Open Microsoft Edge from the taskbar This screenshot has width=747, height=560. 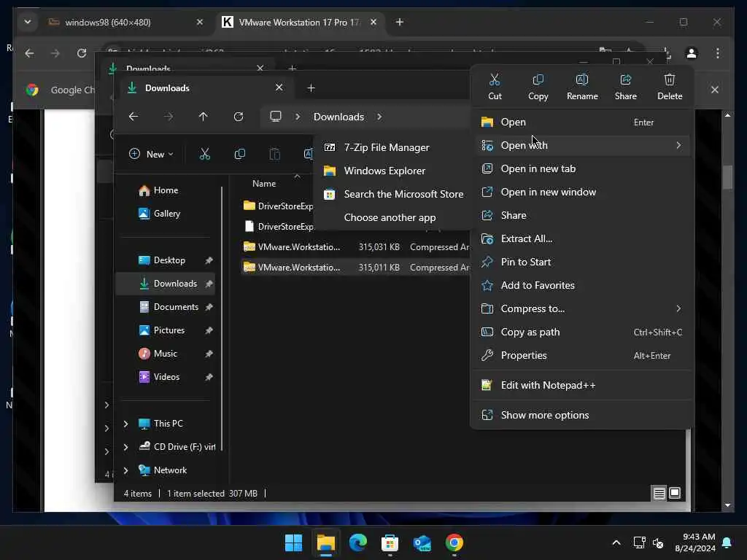pos(357,542)
